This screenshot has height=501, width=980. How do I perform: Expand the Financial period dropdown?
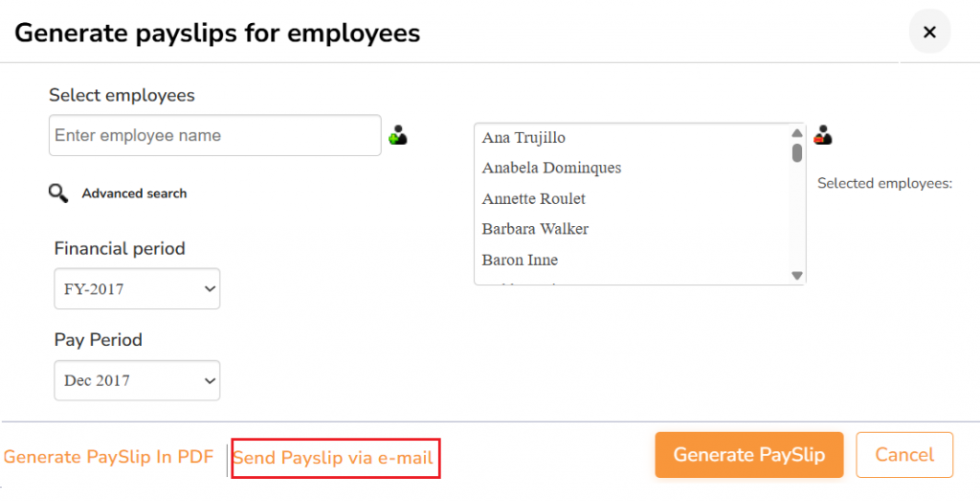click(x=137, y=289)
